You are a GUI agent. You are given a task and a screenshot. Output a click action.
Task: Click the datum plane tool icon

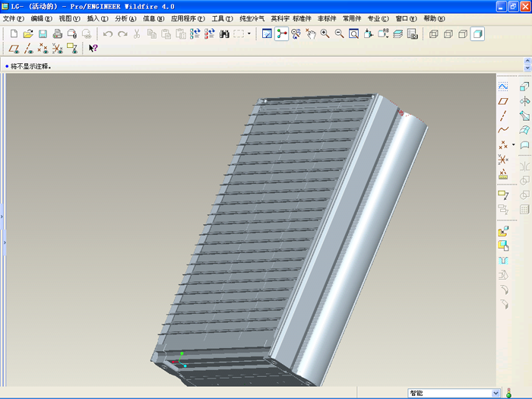(x=502, y=101)
